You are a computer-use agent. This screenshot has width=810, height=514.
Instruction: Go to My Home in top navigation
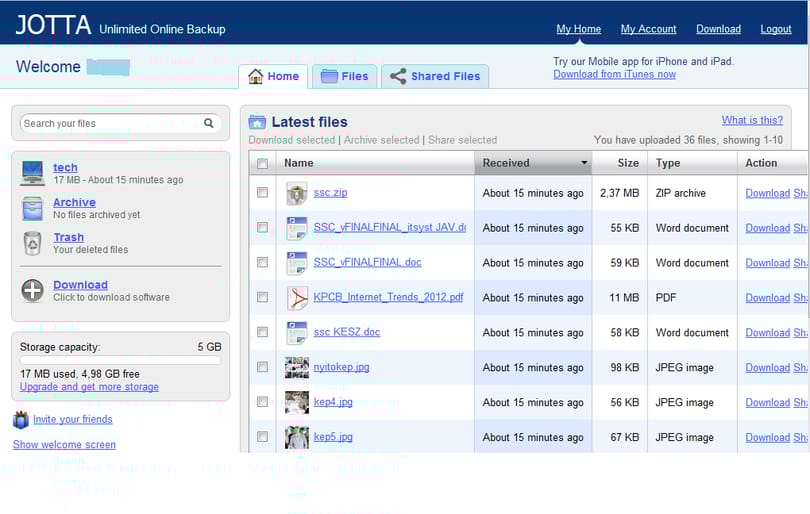[579, 29]
